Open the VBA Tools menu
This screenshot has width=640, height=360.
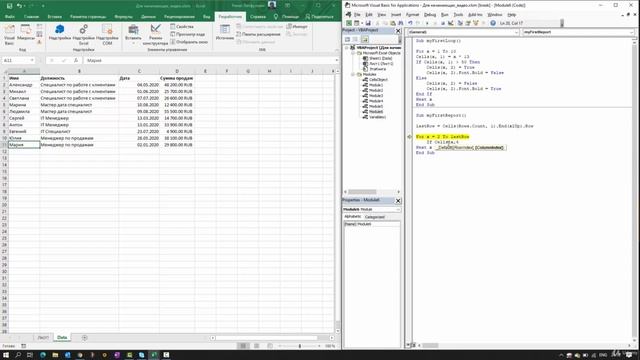coord(458,15)
